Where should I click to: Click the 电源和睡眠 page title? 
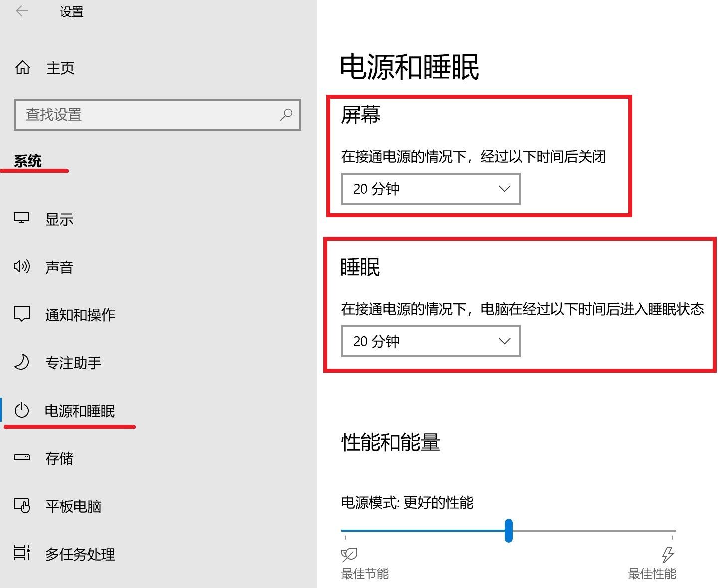click(x=409, y=67)
